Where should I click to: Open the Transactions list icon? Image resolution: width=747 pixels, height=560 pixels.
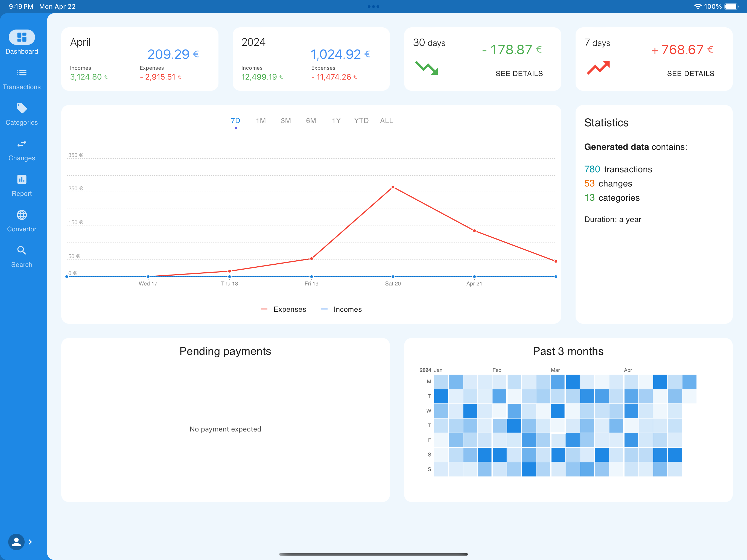pos(22,73)
